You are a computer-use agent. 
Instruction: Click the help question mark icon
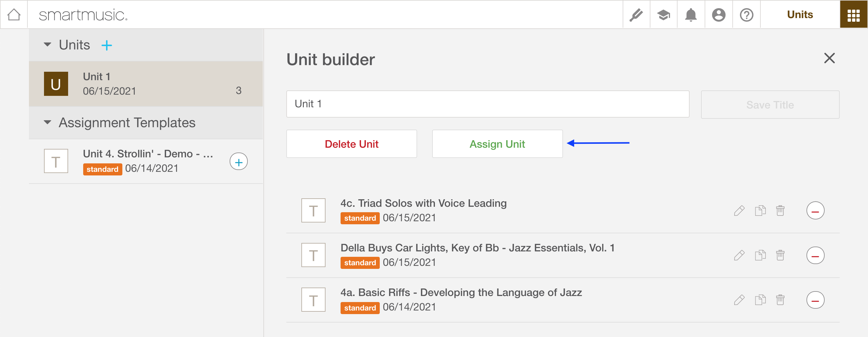click(747, 14)
